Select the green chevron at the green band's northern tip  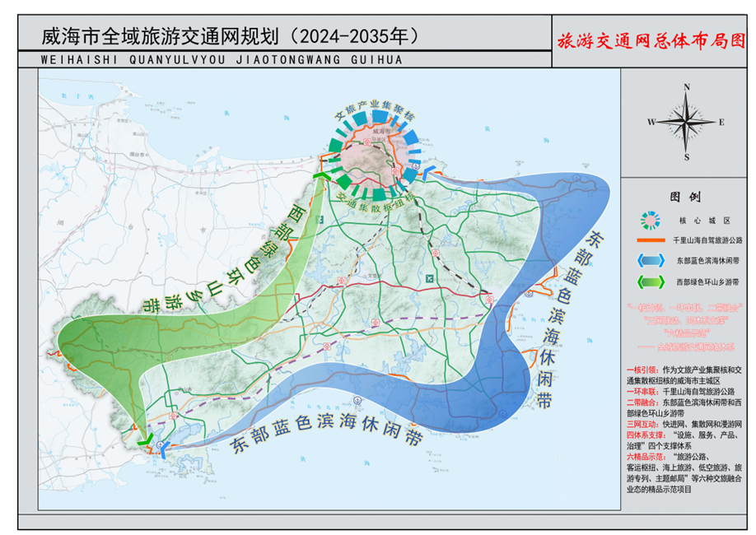(x=322, y=176)
